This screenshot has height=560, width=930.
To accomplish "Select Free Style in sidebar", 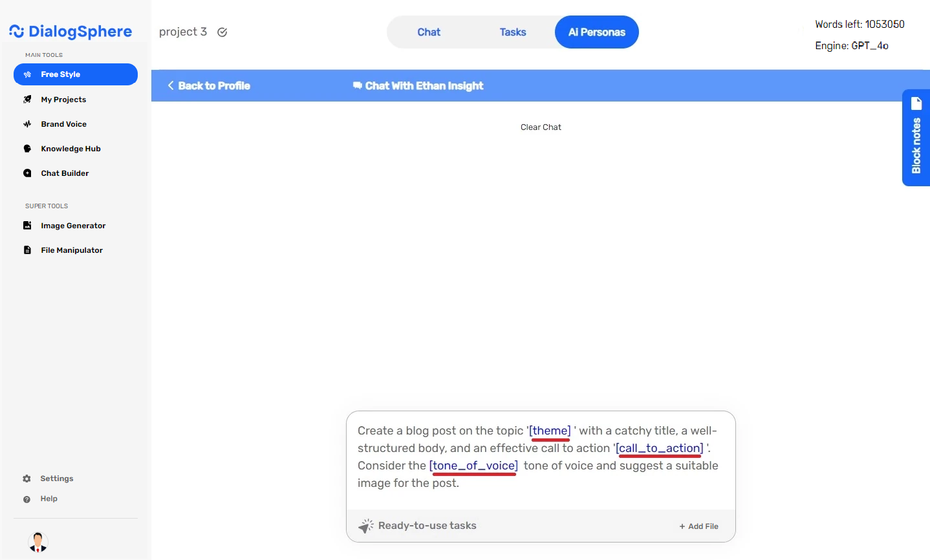I will [x=76, y=74].
